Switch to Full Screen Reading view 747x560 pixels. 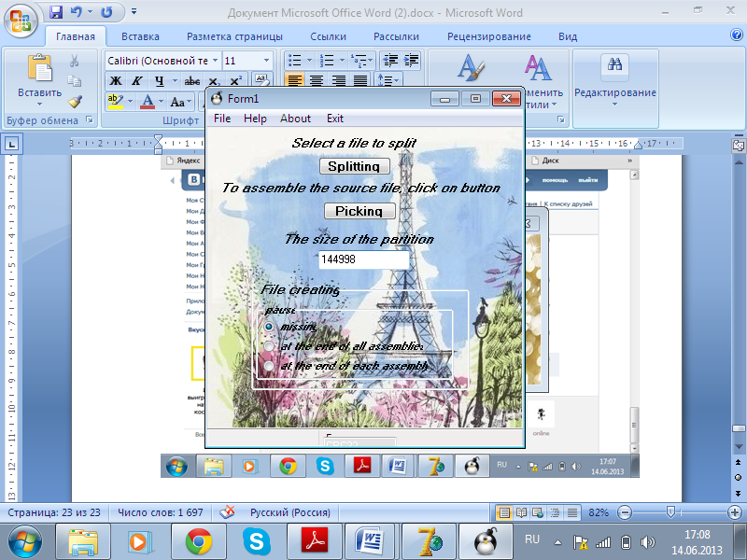click(x=522, y=512)
